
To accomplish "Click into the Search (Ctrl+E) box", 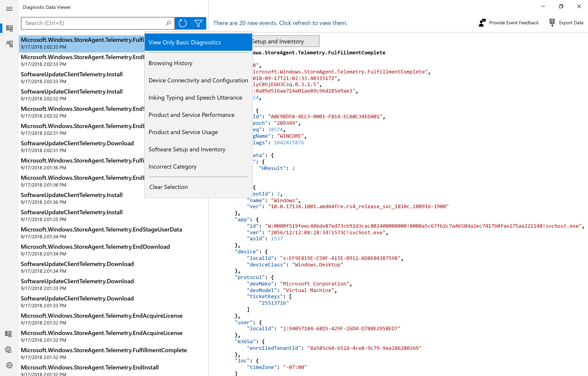I will [x=93, y=23].
